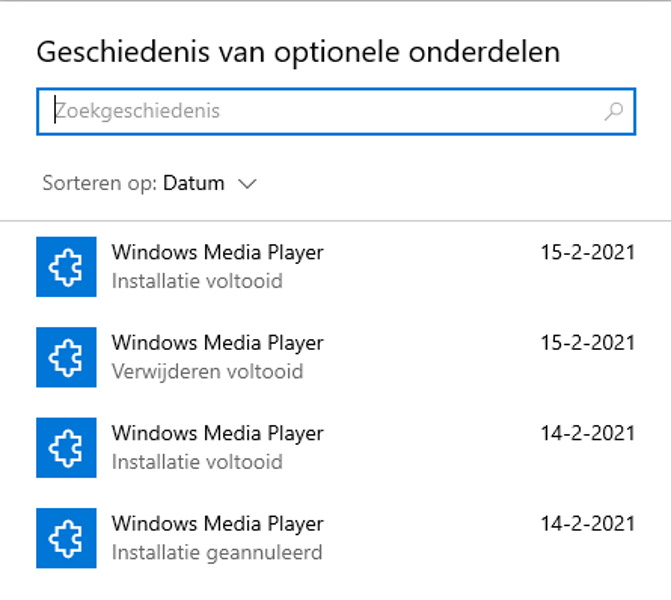
Task: Click puzzle icon beside 'Installatie geannuleerd' entry
Action: click(66, 538)
